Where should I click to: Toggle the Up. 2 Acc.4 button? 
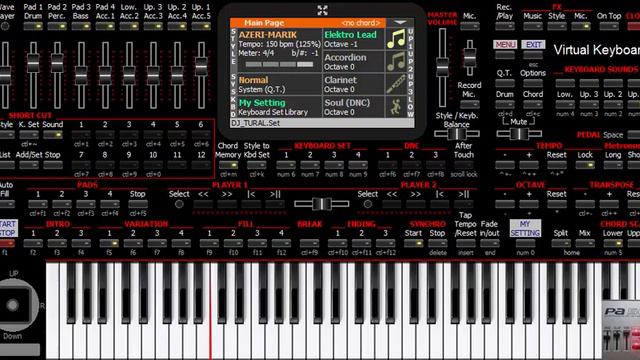[177, 27]
